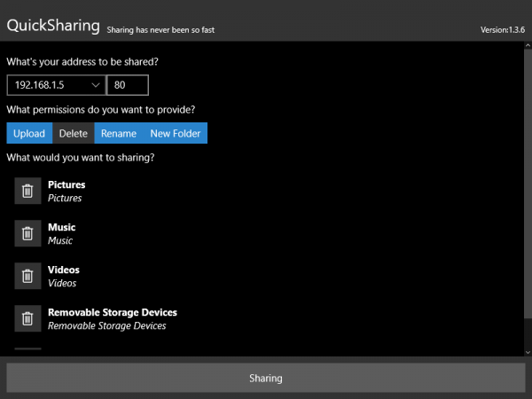Screen dimensions: 532x399
Task: Toggle the Upload permission
Action: [29, 133]
